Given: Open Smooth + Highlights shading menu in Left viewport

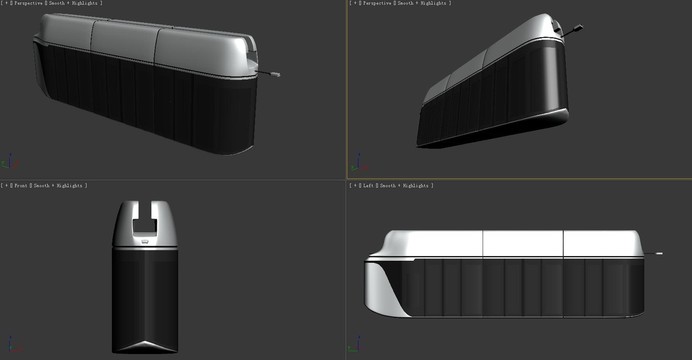Looking at the screenshot, I should pyautogui.click(x=404, y=186).
